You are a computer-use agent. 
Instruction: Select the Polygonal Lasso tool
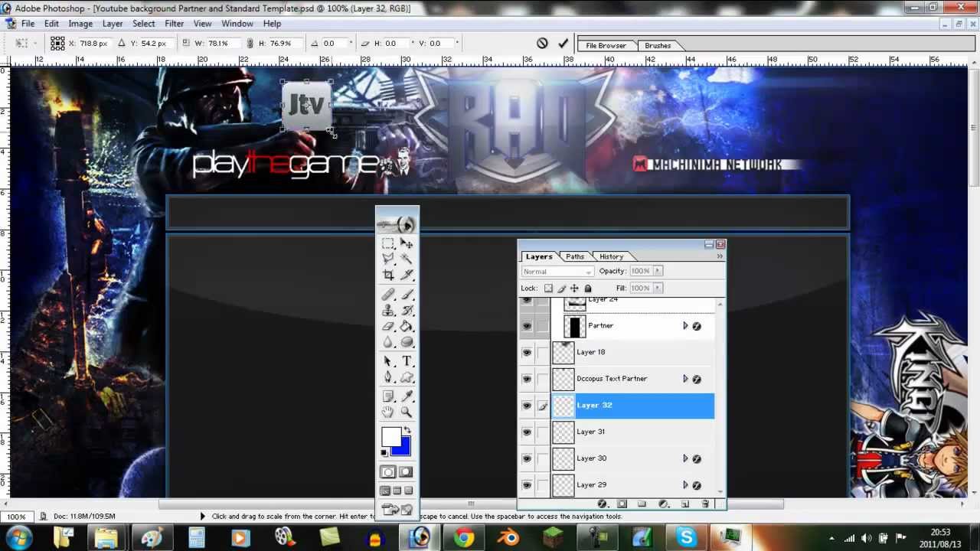click(x=388, y=259)
